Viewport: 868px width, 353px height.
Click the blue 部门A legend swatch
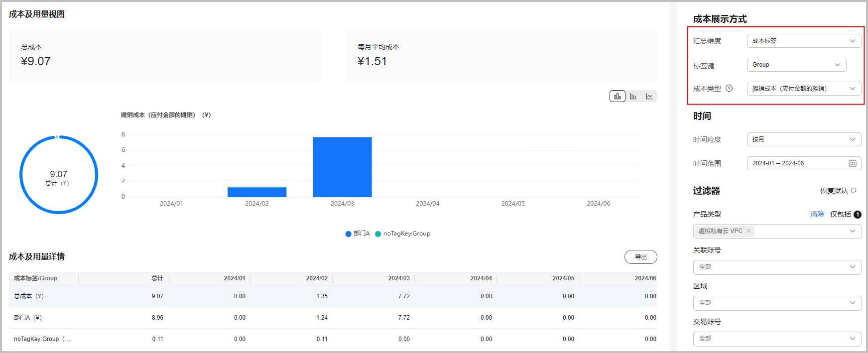[x=348, y=234]
